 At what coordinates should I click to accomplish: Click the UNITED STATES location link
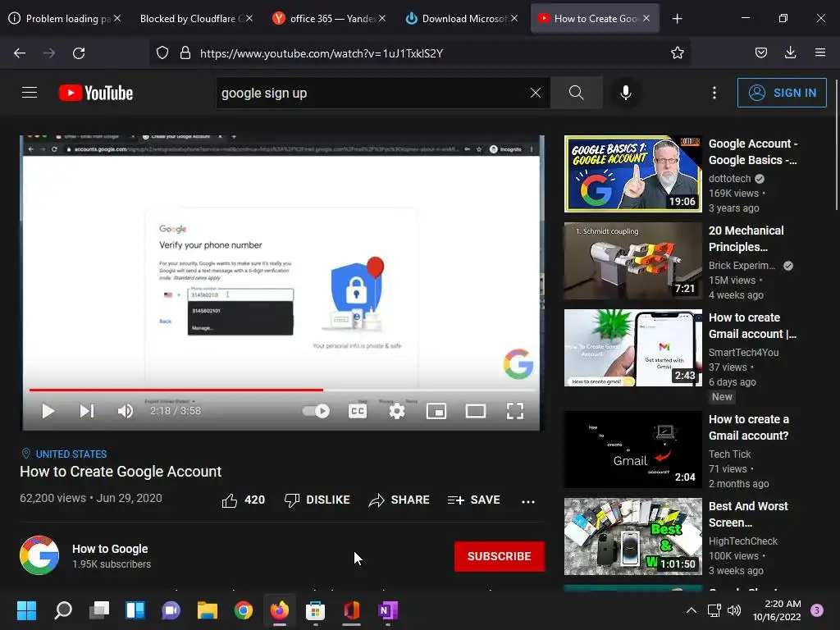71,454
